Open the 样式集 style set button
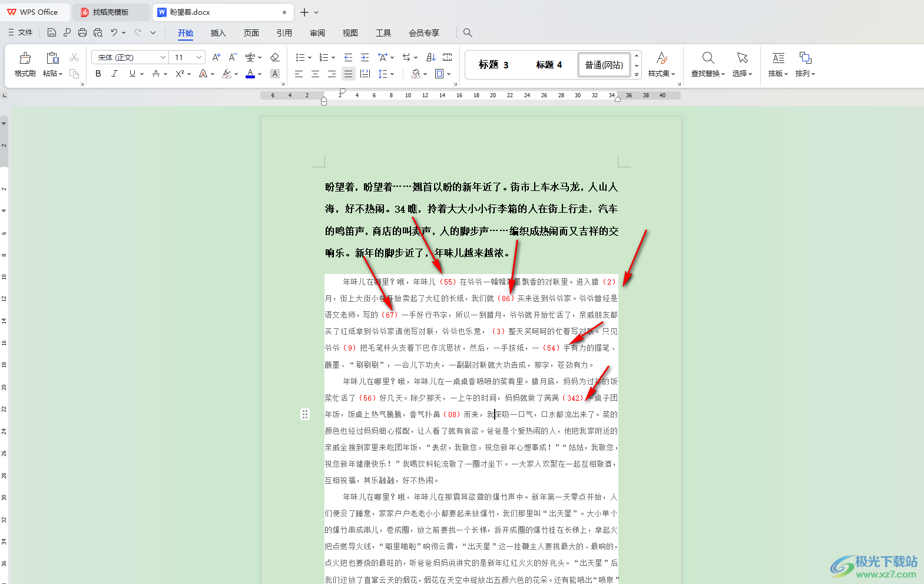The image size is (924, 584). (x=661, y=64)
